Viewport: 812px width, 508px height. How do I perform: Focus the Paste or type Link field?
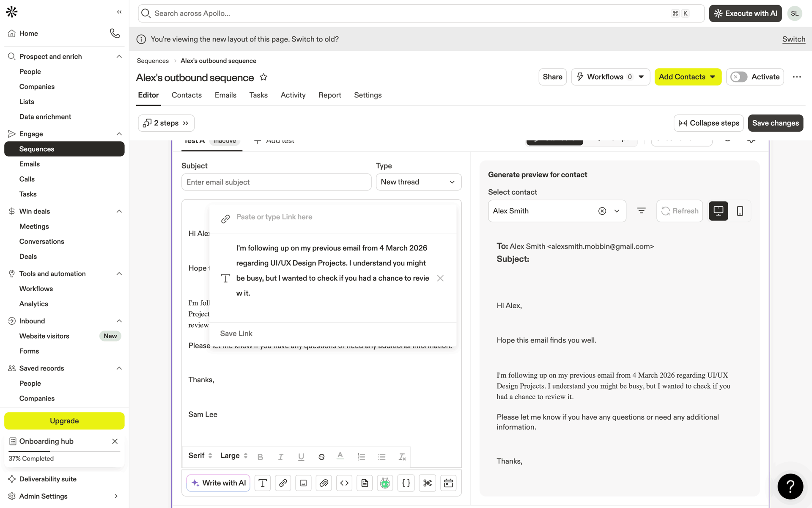[x=343, y=217]
